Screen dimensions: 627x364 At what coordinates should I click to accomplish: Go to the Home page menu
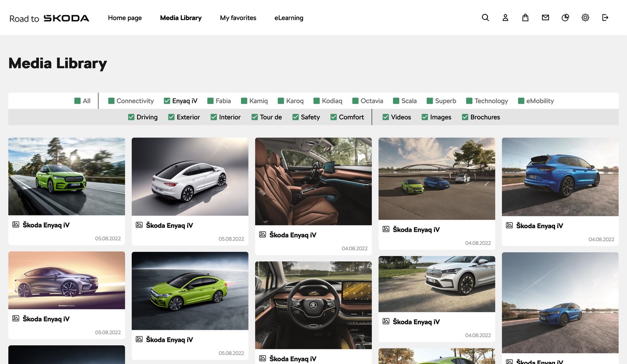click(x=125, y=18)
